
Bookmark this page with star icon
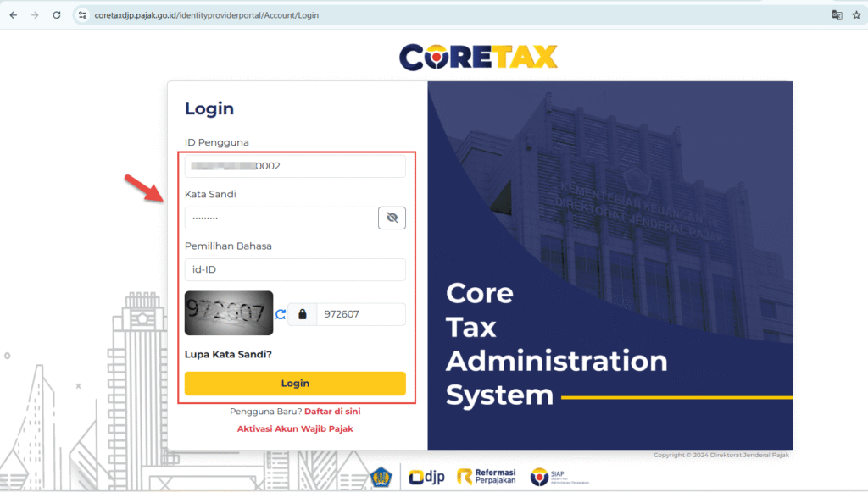coord(856,15)
